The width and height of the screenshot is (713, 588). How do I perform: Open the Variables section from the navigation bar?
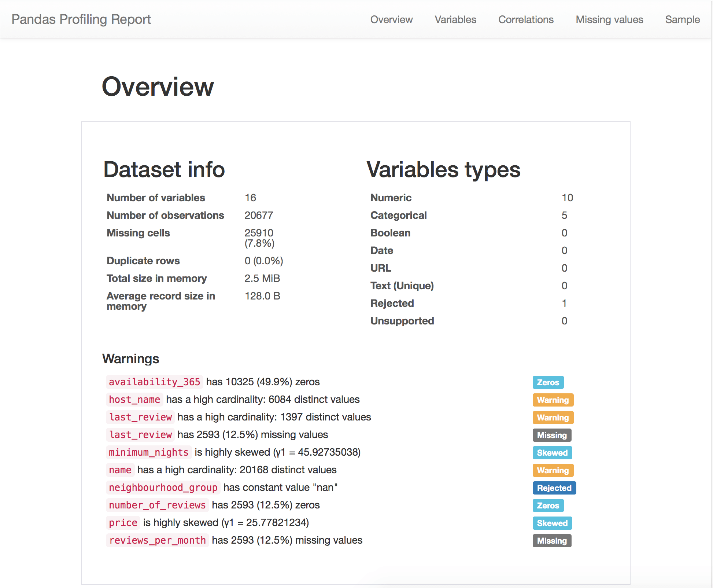pos(455,19)
